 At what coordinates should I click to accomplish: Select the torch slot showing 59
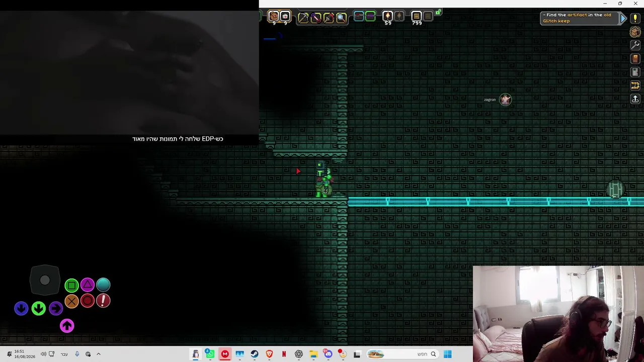tap(387, 17)
